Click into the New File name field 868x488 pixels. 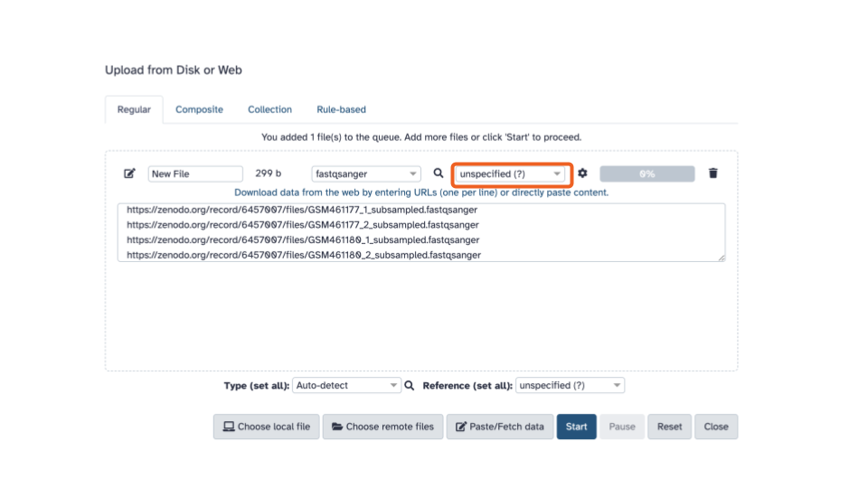195,174
